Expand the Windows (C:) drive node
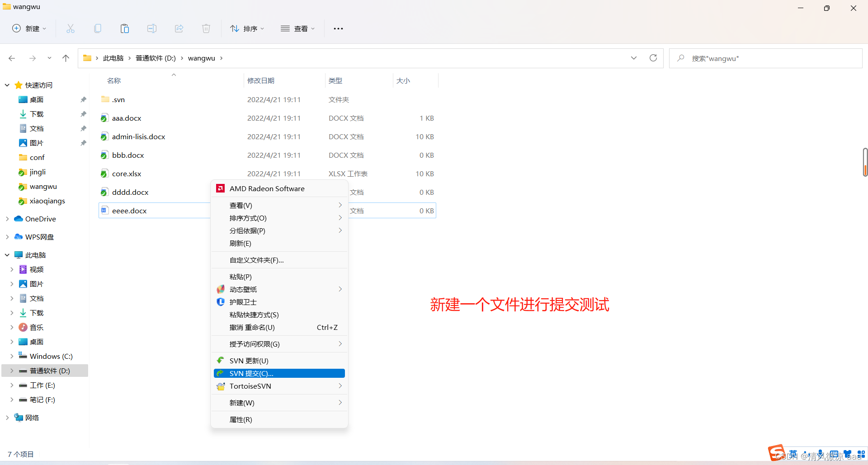868x465 pixels. pyautogui.click(x=12, y=356)
